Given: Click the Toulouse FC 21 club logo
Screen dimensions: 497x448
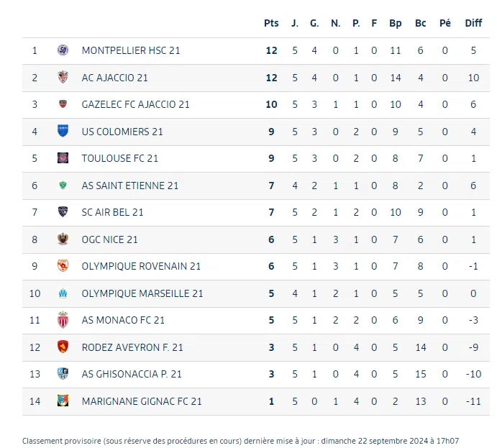Looking at the screenshot, I should 63,158.
